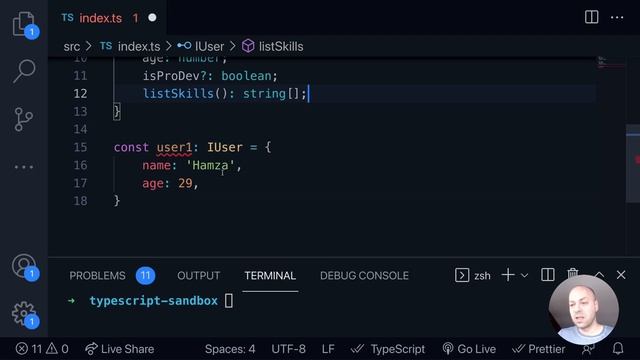Image resolution: width=640 pixels, height=360 pixels.
Task: Create a new terminal with plus icon
Action: coord(508,275)
